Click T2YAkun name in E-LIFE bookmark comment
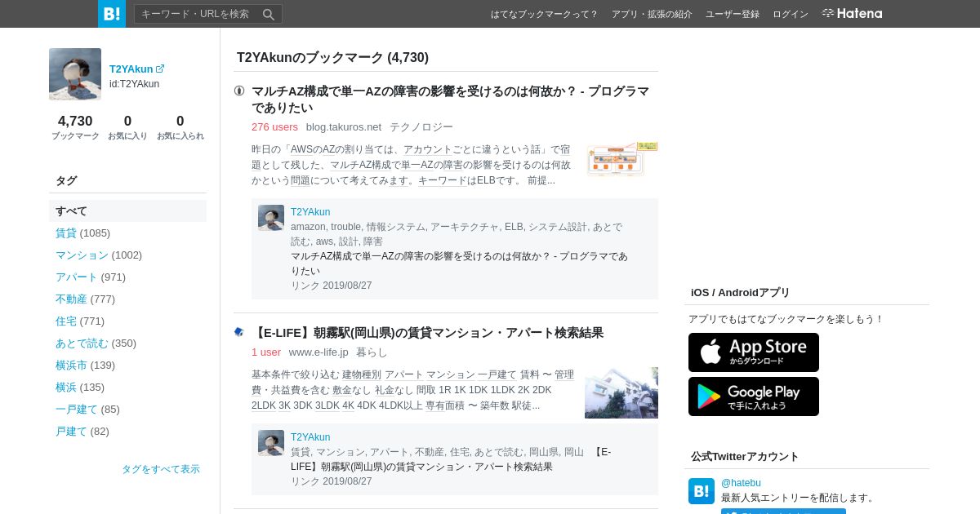Screen dimensions: 980x514 [x=310, y=437]
